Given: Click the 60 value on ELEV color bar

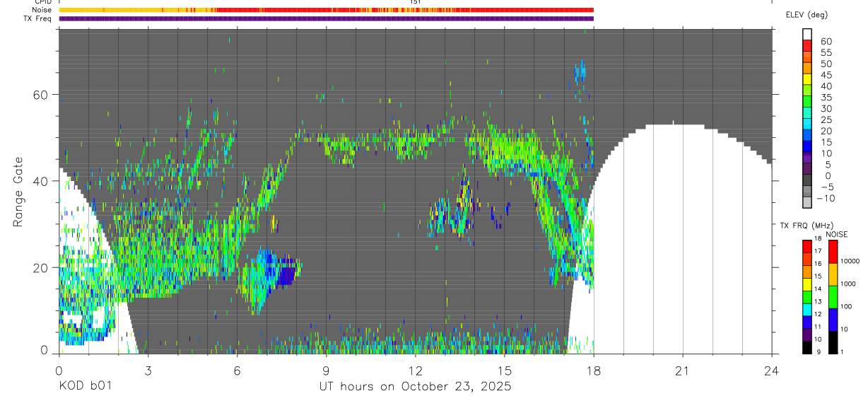Looking at the screenshot, I should [x=826, y=42].
